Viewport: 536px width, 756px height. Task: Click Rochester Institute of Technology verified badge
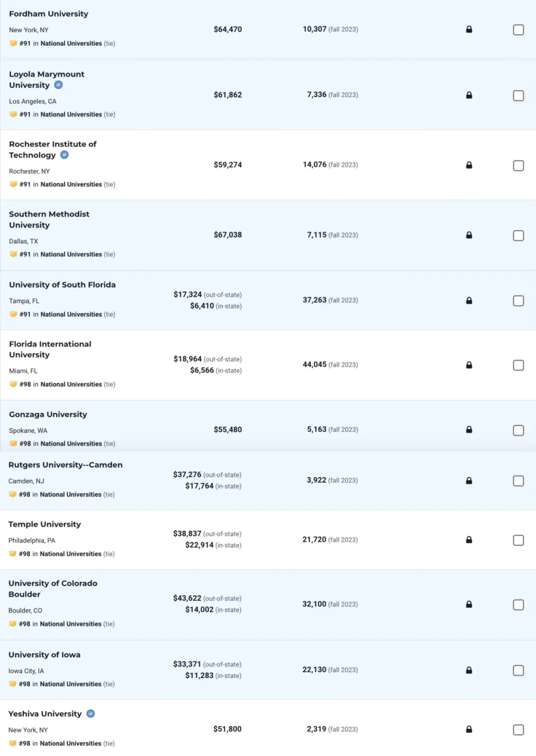(x=65, y=155)
